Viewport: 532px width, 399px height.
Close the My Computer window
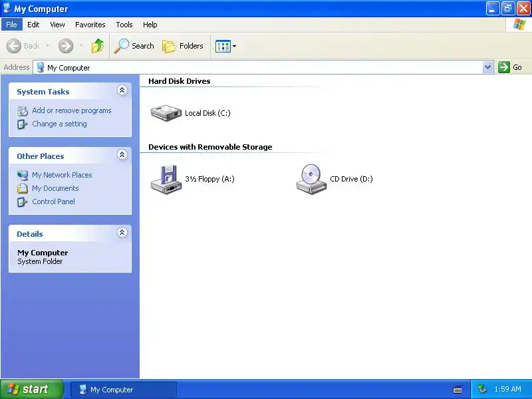523,9
